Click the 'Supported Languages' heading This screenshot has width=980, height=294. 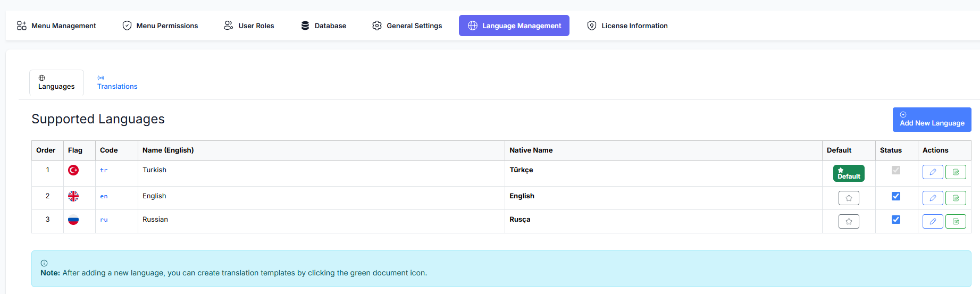(98, 119)
